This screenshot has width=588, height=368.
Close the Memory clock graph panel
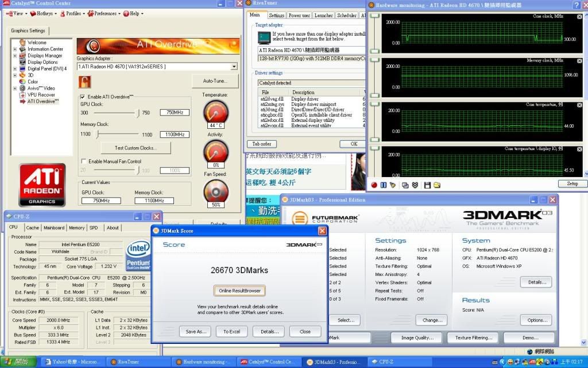coord(579,61)
